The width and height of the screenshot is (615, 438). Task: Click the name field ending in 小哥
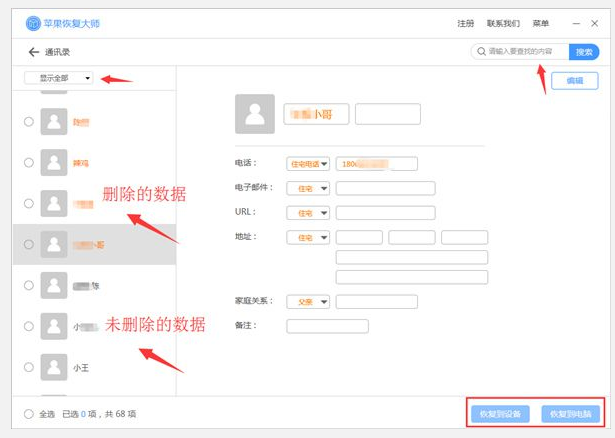[x=316, y=114]
